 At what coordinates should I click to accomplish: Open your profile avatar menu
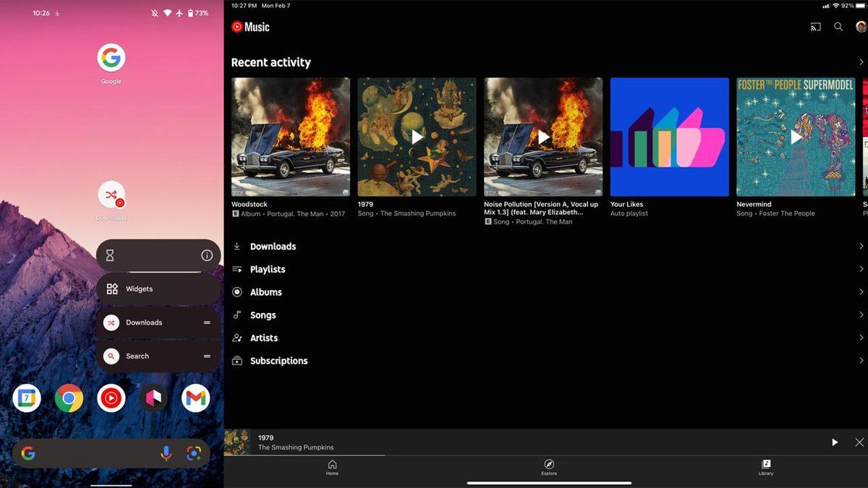pos(861,27)
